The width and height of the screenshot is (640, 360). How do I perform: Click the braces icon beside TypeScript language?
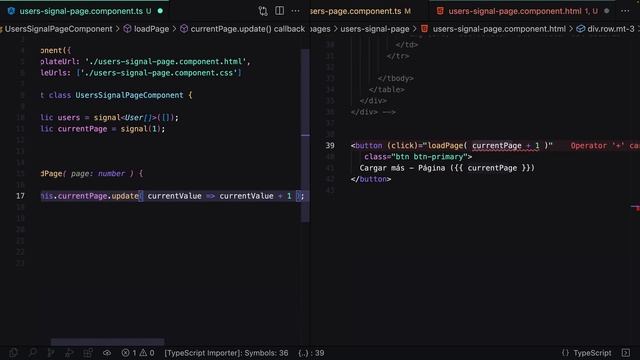(565, 353)
